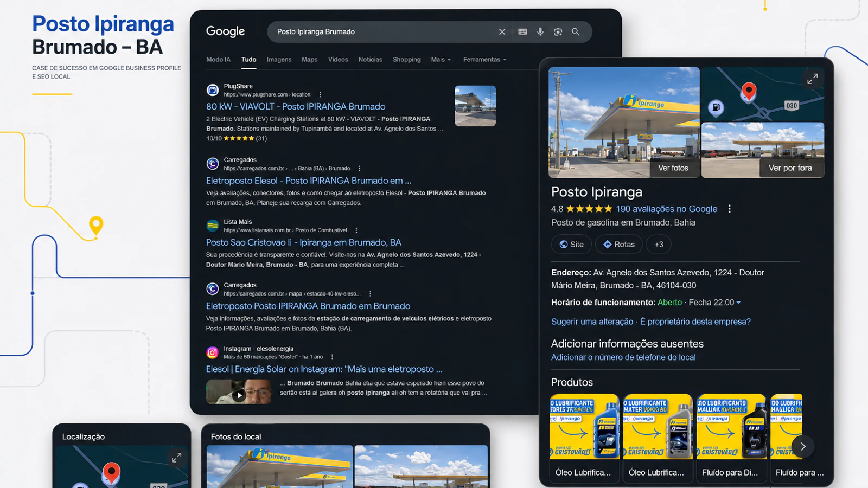868x488 pixels.
Task: Click the Rotas directions button
Action: tap(619, 245)
